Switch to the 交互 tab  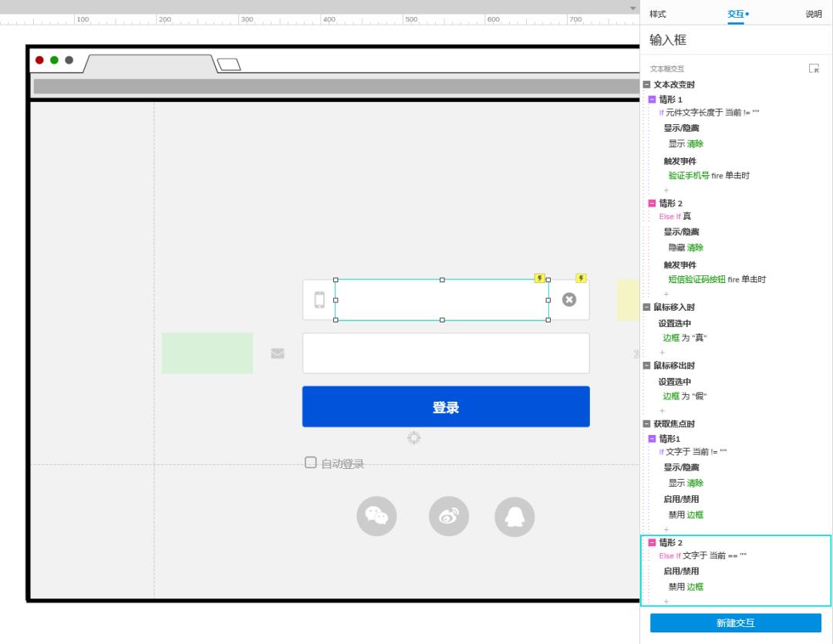736,14
